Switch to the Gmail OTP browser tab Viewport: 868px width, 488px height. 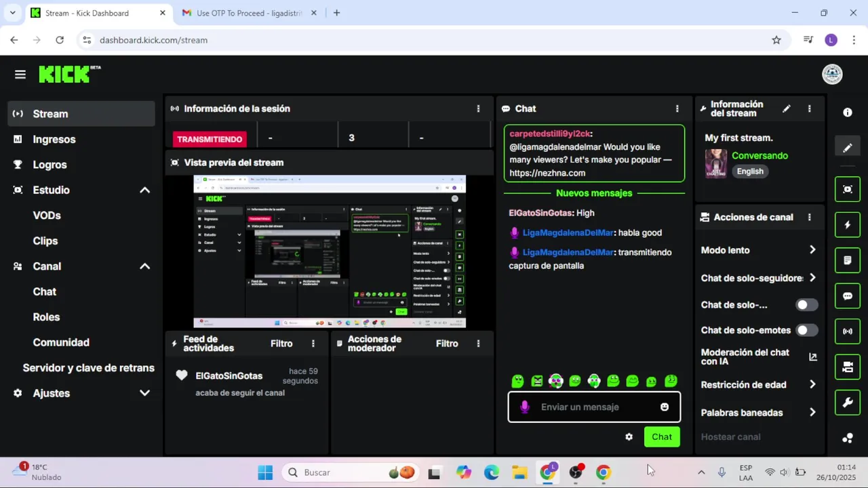point(249,13)
